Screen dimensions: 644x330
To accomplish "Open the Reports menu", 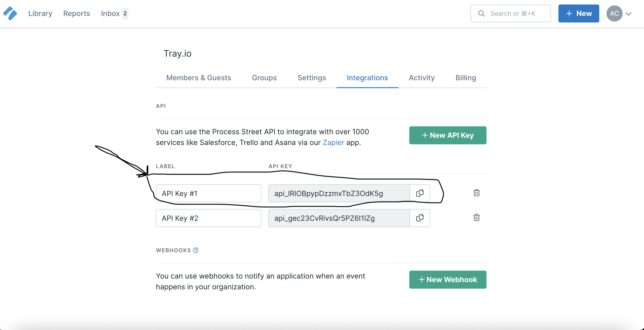I will [x=76, y=13].
